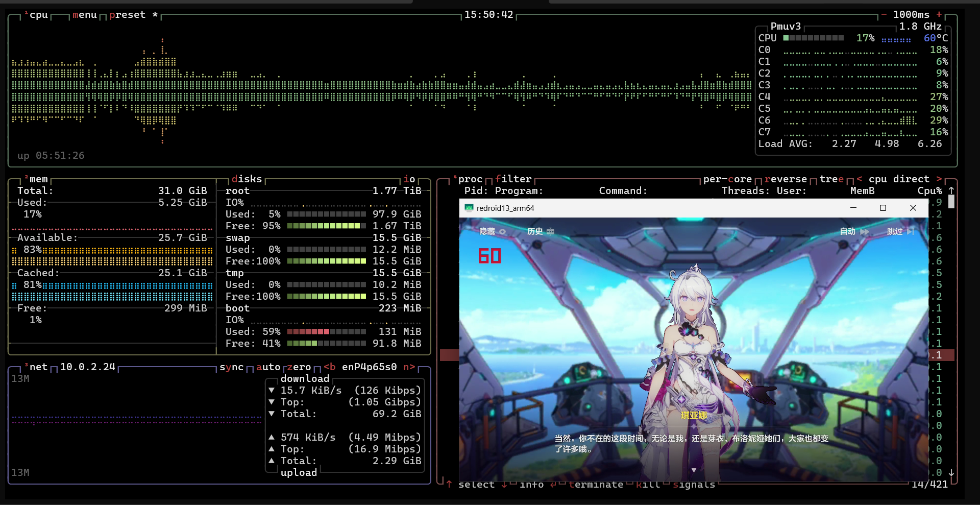Screen dimensions: 980x505
Task: Click the down arrow after select
Action: [504, 484]
